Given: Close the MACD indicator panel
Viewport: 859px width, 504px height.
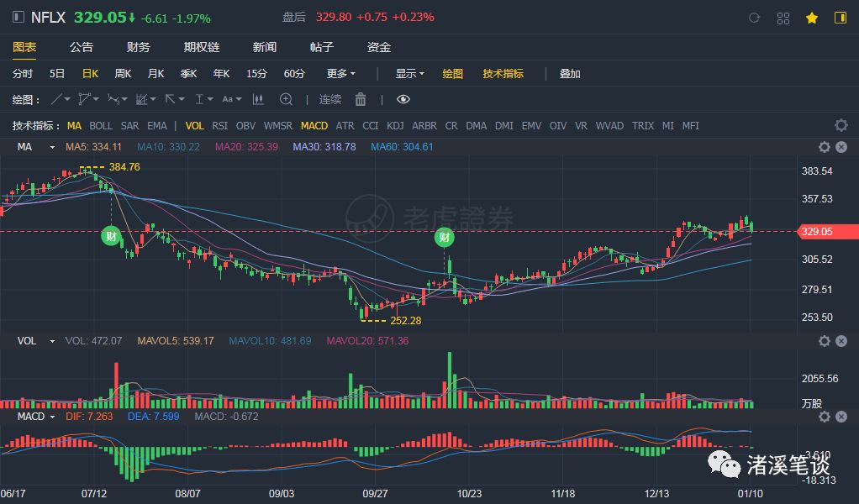Looking at the screenshot, I should (841, 417).
